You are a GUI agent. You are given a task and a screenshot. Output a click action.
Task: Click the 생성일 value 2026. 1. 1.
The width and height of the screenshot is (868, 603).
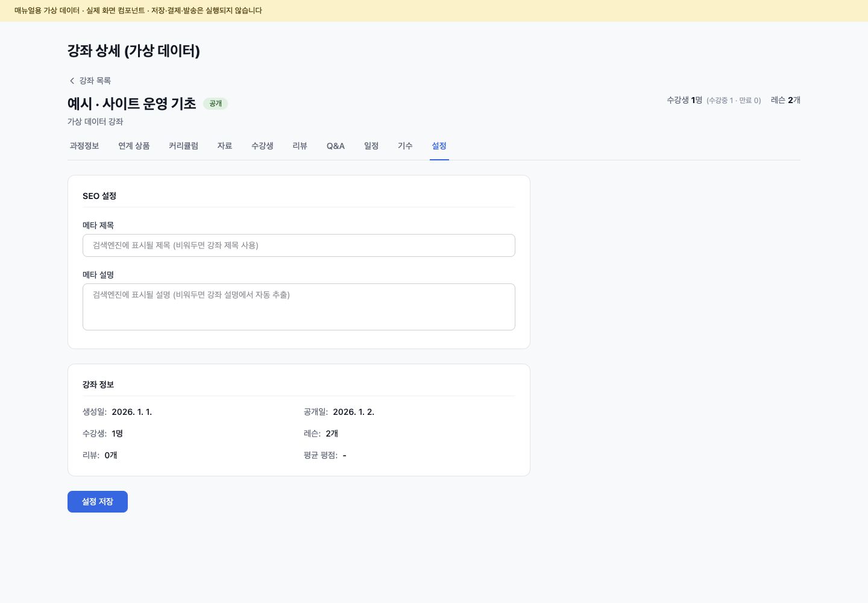[132, 412]
